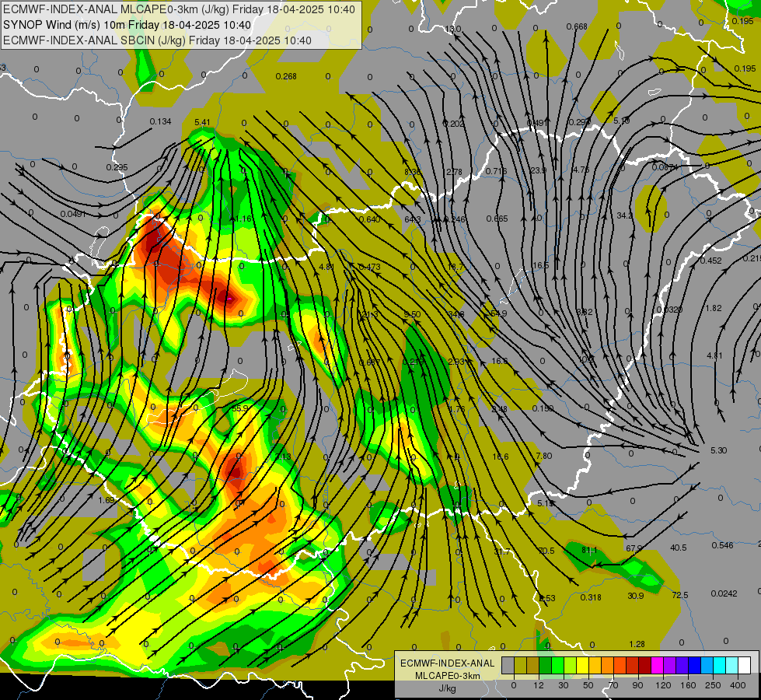Click the map value '1.16'
This screenshot has height=700, width=761.
pyautogui.click(x=243, y=219)
